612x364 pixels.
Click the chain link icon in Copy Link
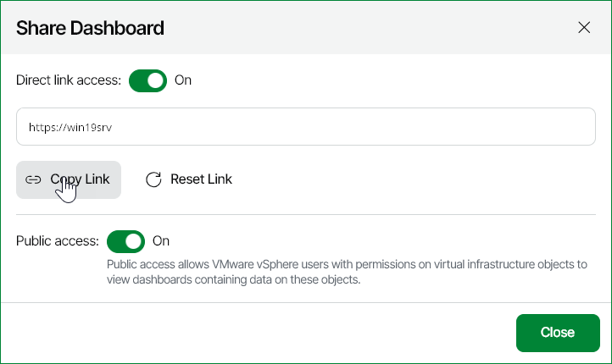33,179
